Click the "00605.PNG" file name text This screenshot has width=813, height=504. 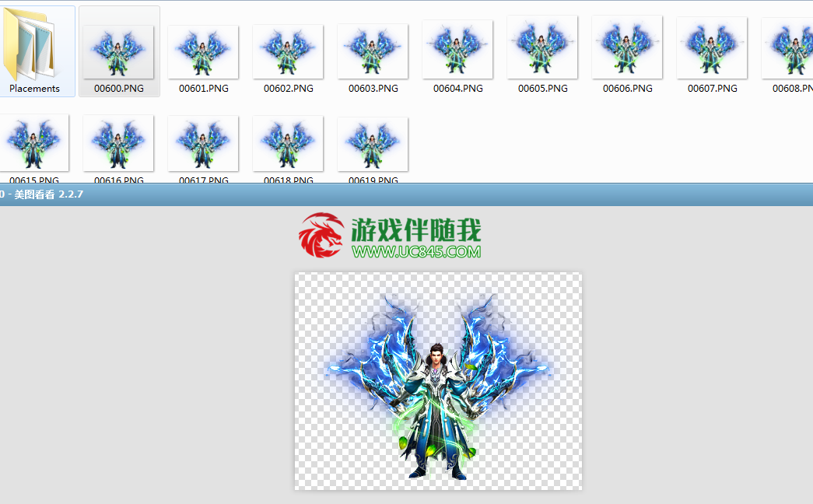543,89
